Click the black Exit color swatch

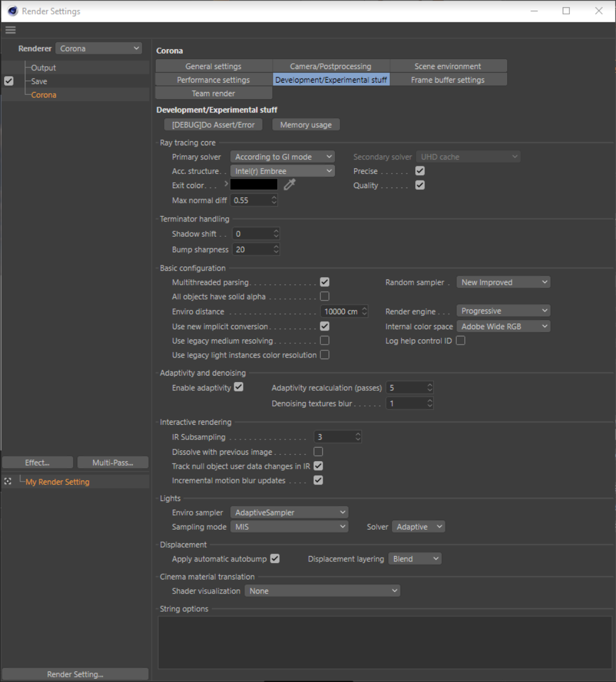click(254, 185)
